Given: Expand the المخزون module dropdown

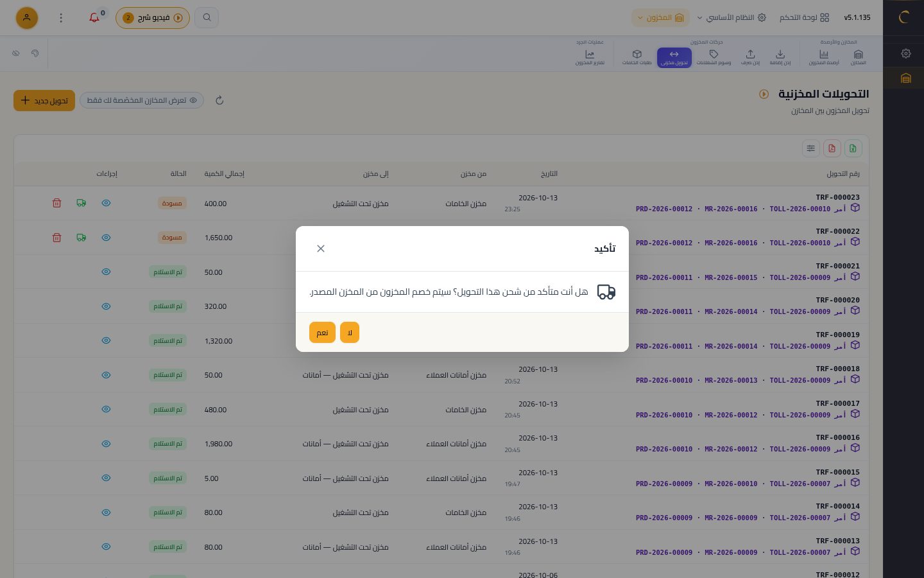Looking at the screenshot, I should click(x=660, y=18).
